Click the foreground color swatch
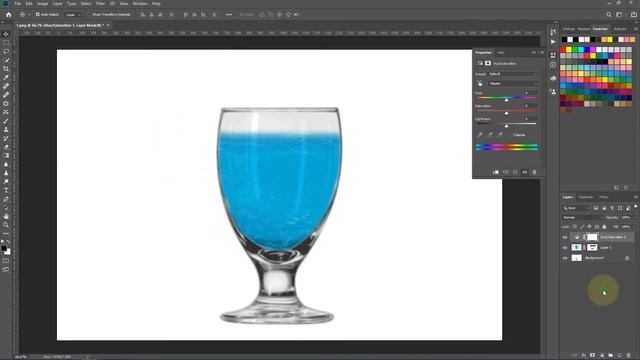The height and width of the screenshot is (360, 640). click(x=4, y=249)
